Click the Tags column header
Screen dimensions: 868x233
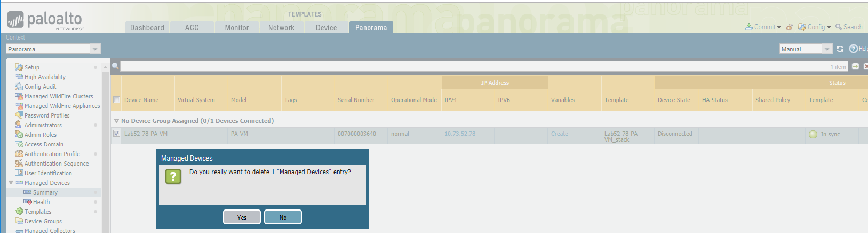pos(291,100)
